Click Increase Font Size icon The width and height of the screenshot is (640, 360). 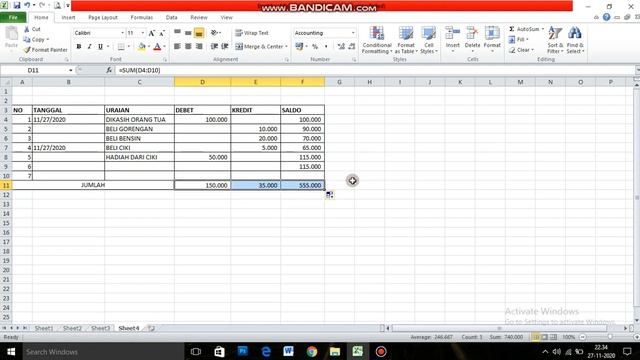(152, 33)
